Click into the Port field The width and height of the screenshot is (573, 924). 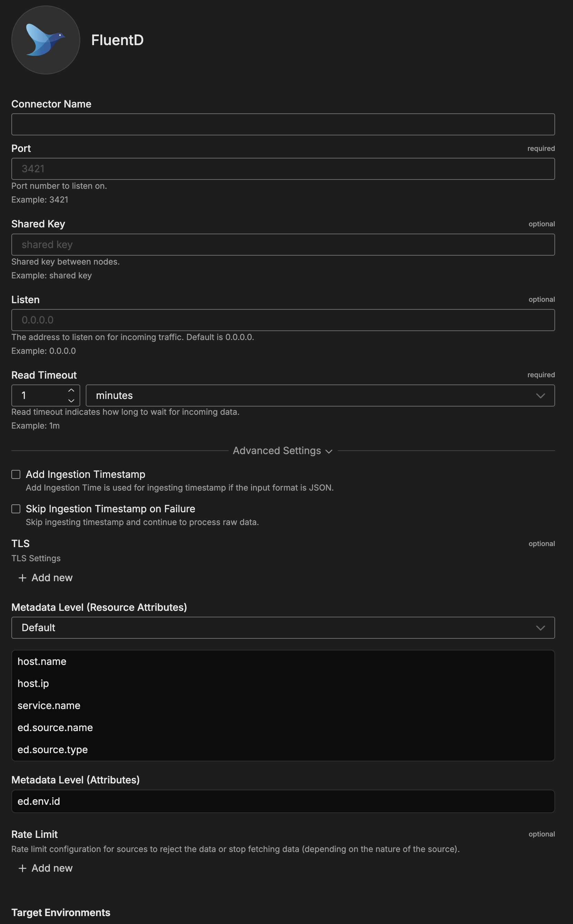[283, 169]
